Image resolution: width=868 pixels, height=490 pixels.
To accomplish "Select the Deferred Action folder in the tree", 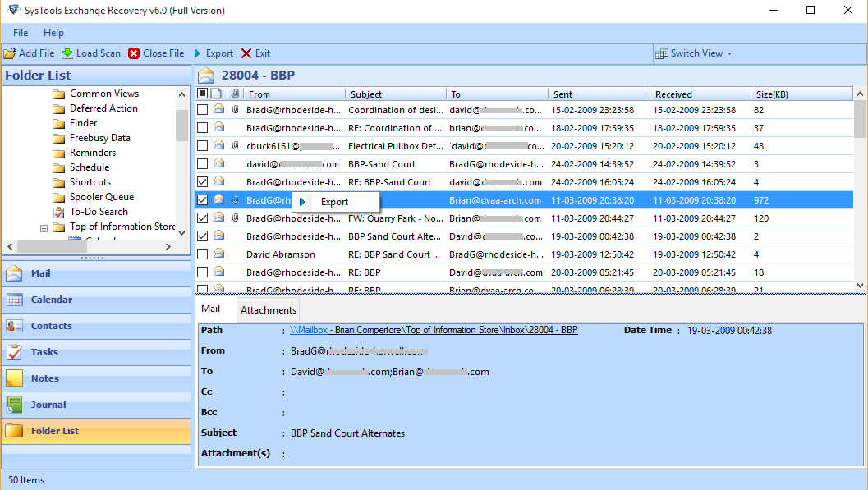I will pyautogui.click(x=103, y=108).
